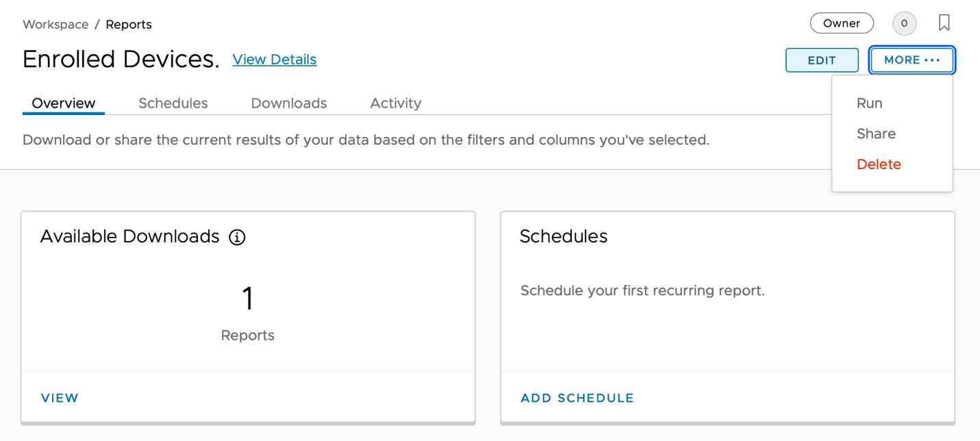Select Run from the open menu
This screenshot has width=980, height=441.
point(869,103)
